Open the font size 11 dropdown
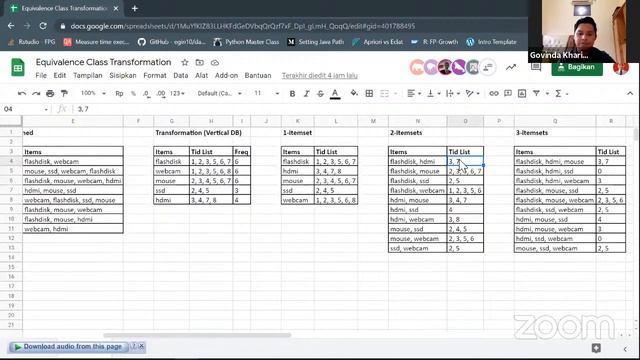The width and height of the screenshot is (640, 360). coord(266,93)
